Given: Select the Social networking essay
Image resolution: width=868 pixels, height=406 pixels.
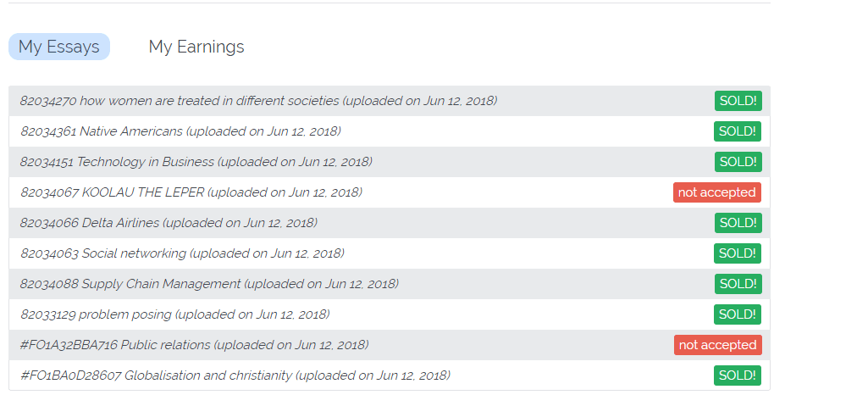Looking at the screenshot, I should pyautogui.click(x=182, y=253).
